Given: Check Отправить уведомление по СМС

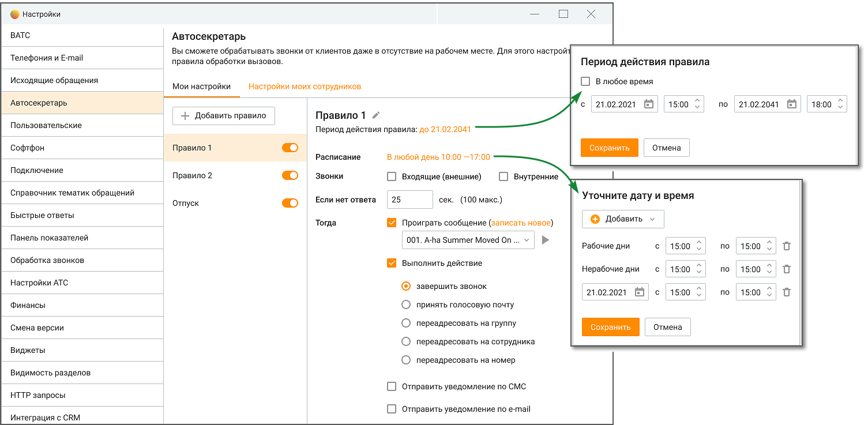Looking at the screenshot, I should coord(392,386).
